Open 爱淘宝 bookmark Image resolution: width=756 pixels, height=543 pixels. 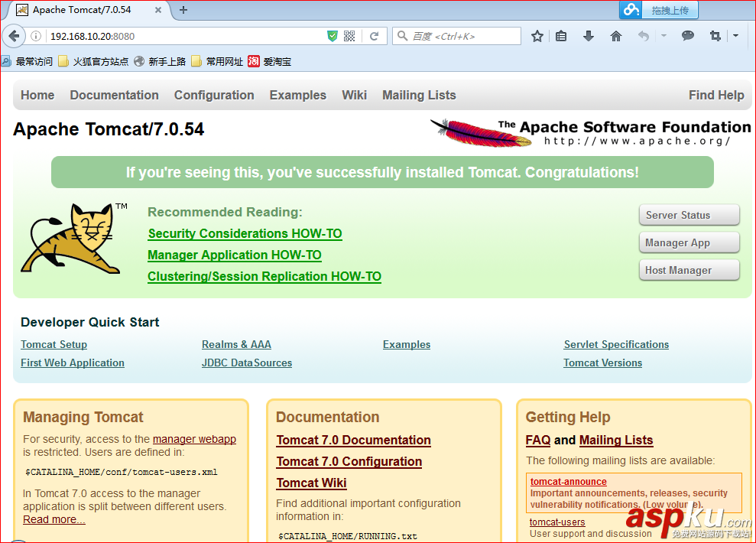pos(270,61)
